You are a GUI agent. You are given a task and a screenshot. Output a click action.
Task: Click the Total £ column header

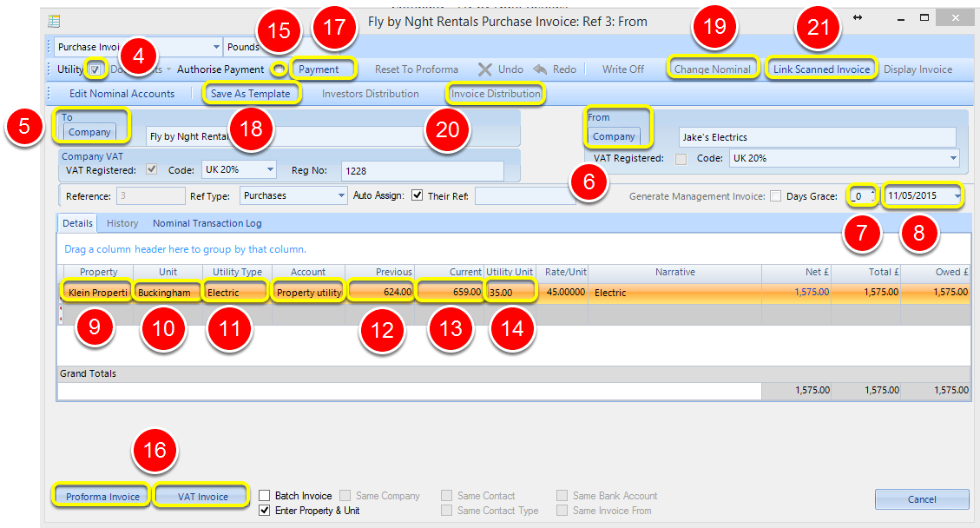[x=866, y=272]
